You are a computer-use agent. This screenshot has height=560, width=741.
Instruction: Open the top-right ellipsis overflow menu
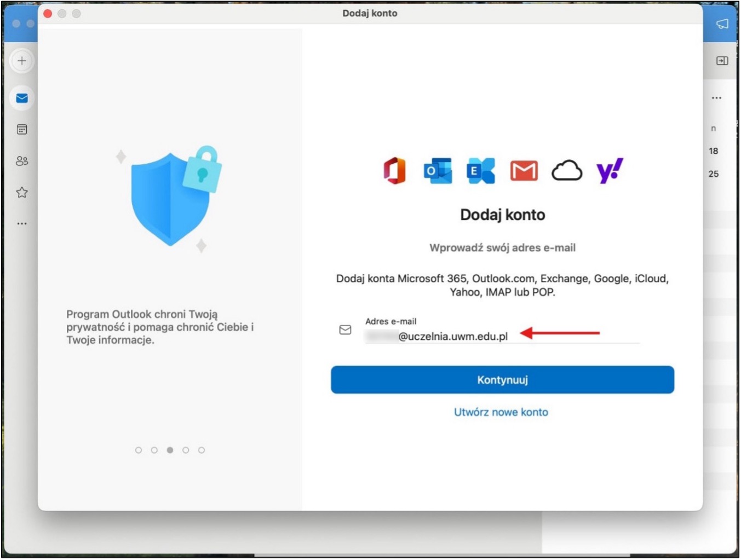(x=716, y=98)
